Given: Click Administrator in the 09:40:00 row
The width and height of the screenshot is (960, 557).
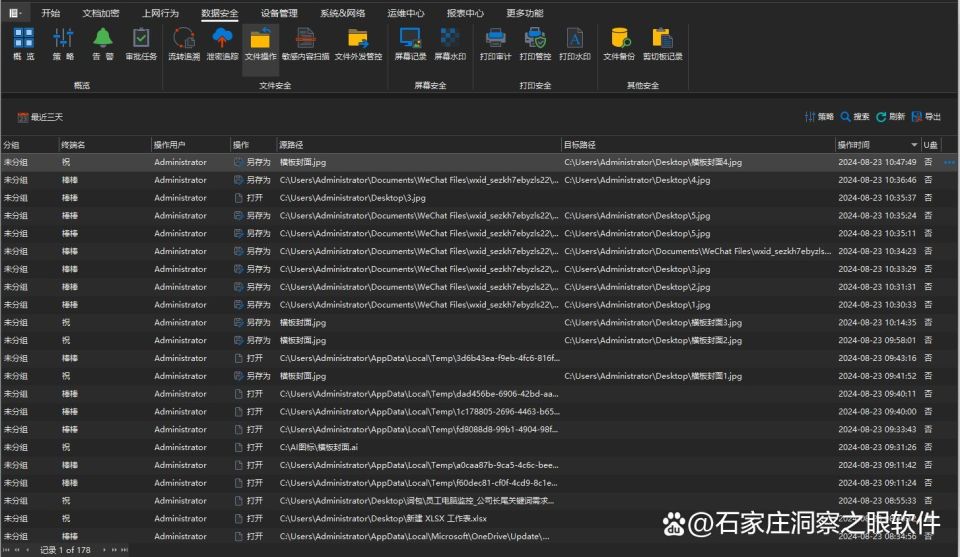Looking at the screenshot, I should coord(180,411).
